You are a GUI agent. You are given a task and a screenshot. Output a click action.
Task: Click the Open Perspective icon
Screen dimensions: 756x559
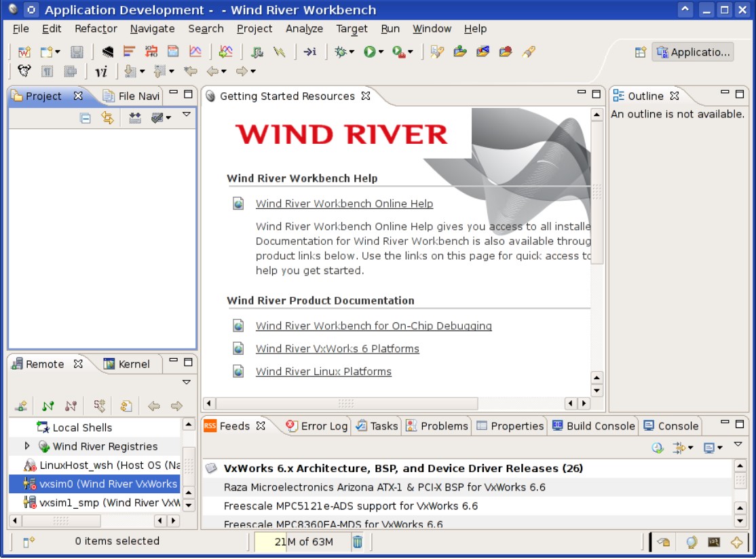(640, 52)
